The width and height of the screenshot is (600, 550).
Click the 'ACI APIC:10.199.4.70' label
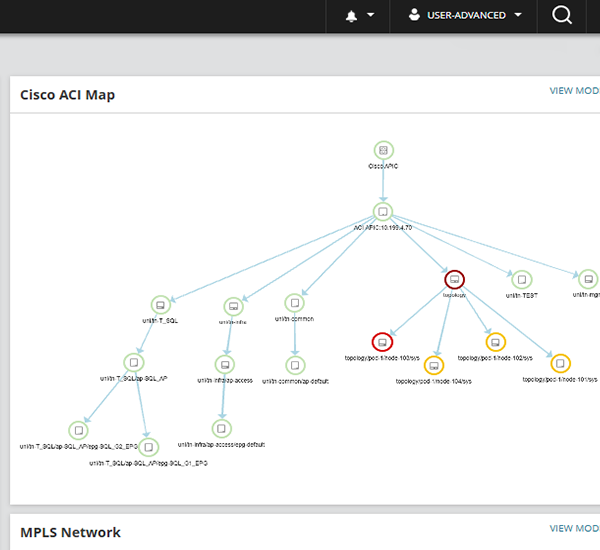(x=383, y=228)
